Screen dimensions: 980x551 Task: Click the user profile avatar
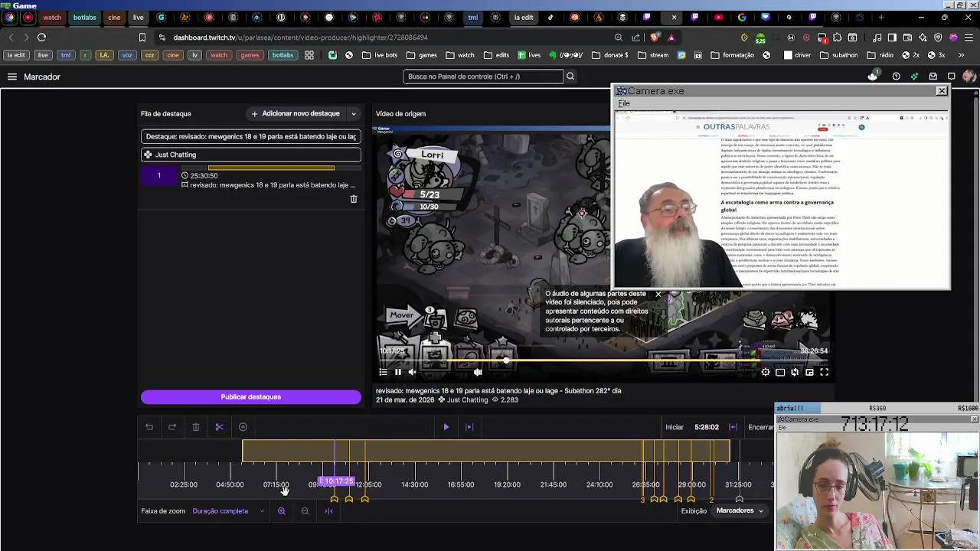[x=969, y=77]
